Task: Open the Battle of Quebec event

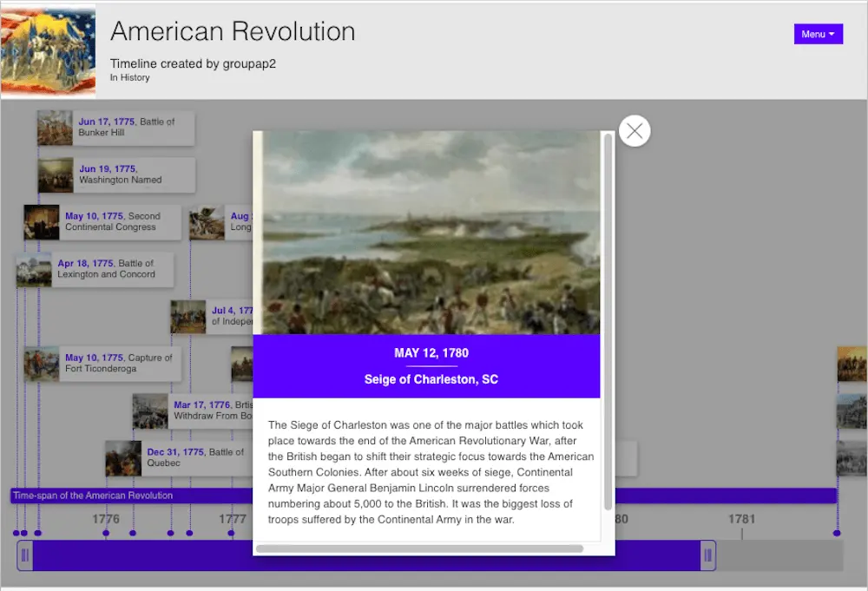Action: [x=180, y=458]
